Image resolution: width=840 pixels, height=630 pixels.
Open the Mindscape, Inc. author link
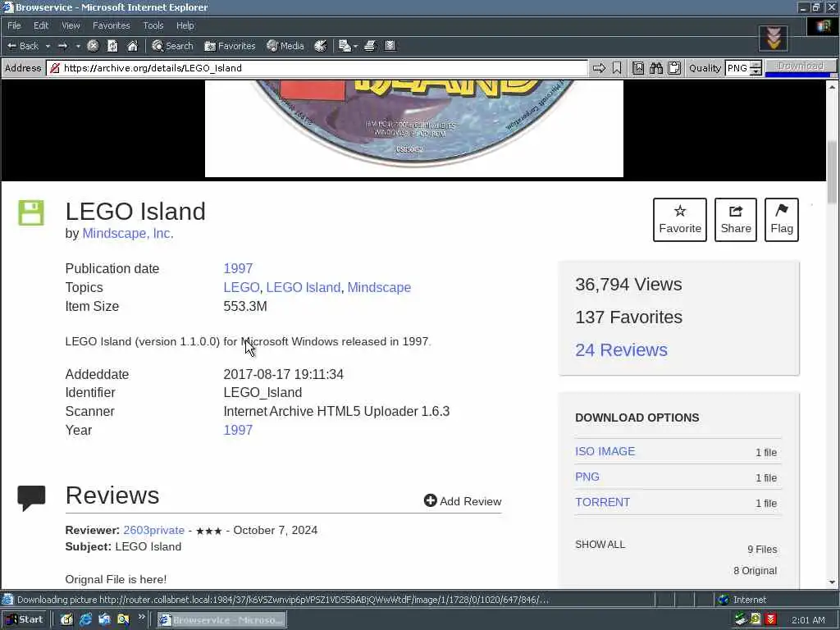128,234
